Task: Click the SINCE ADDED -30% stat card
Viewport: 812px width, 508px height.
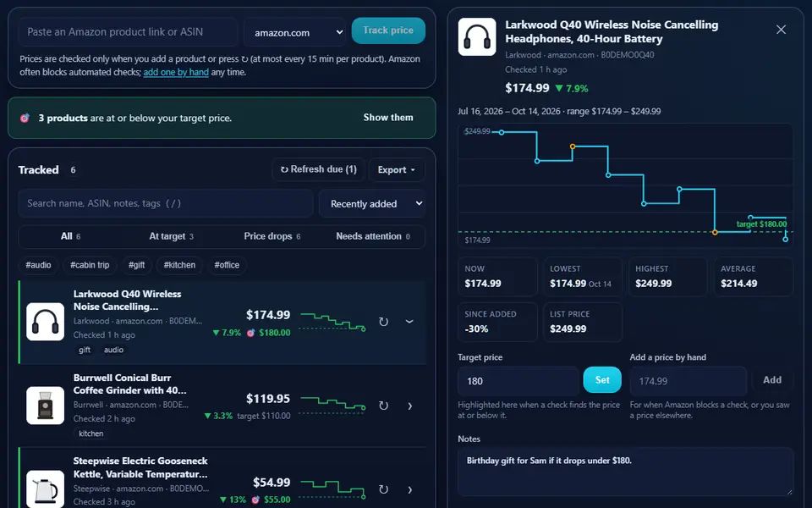Action: (x=497, y=322)
